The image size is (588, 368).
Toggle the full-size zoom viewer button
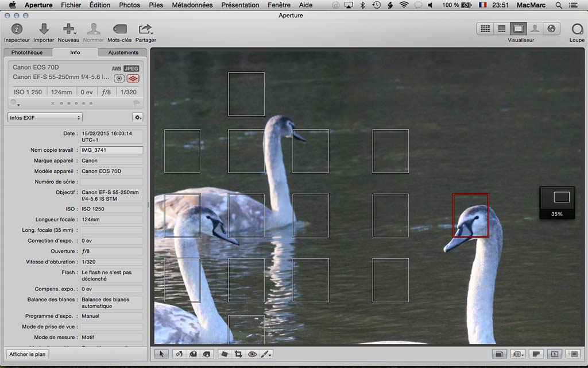click(x=573, y=354)
